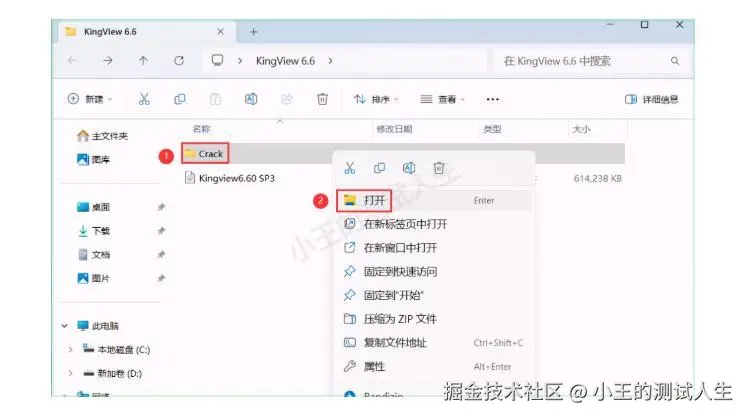Open the 查看 view dropdown
746x416 pixels.
[x=442, y=99]
